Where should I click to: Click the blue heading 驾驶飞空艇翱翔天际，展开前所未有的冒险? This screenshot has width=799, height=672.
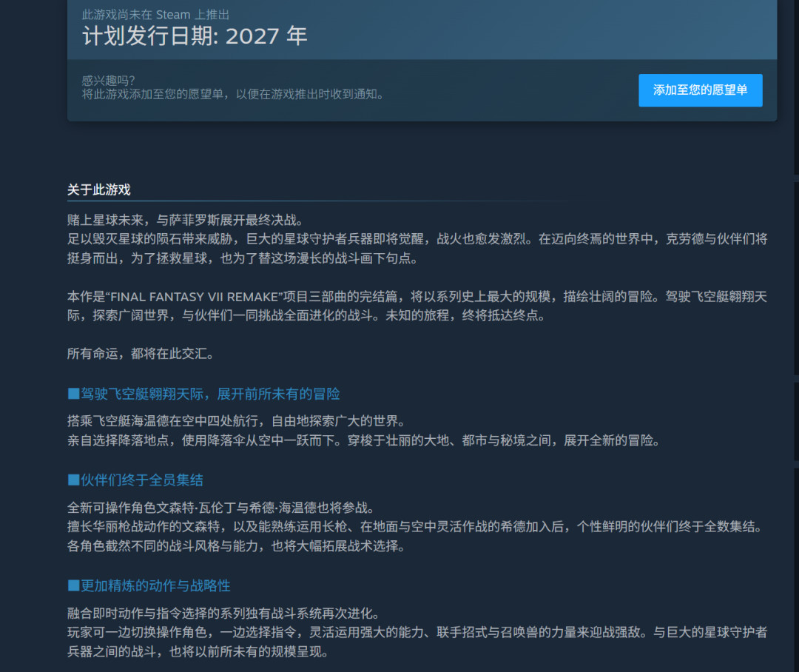click(x=204, y=394)
